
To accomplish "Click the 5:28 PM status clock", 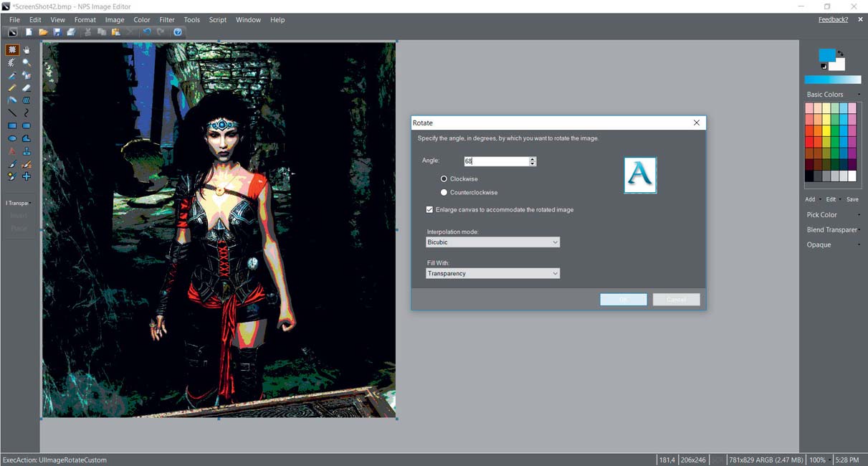I will coord(847,460).
